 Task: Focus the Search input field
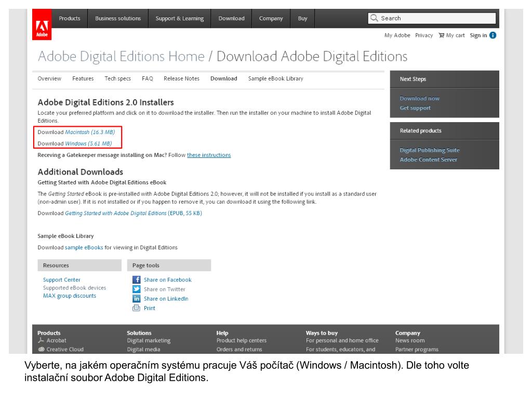pyautogui.click(x=432, y=18)
